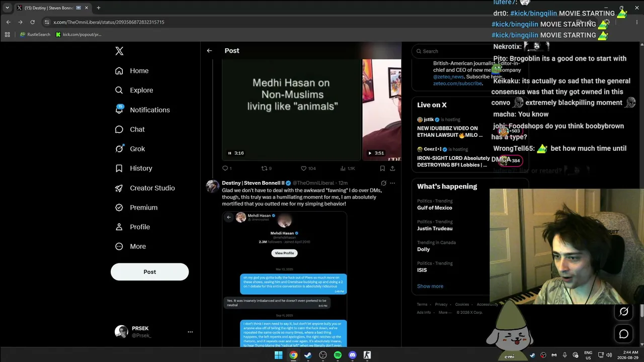This screenshot has height=362, width=644.
Task: Click the back arrow in the DM screenshot
Action: pyautogui.click(x=229, y=217)
